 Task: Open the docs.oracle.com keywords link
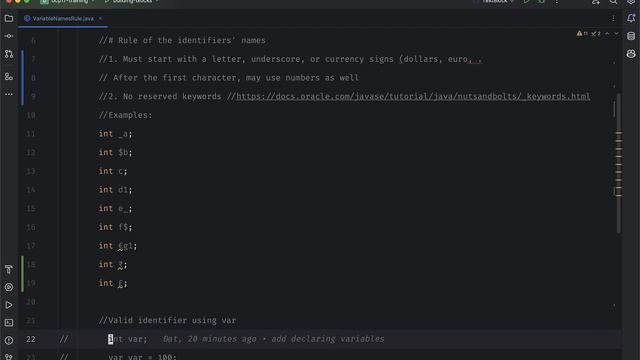tap(413, 97)
